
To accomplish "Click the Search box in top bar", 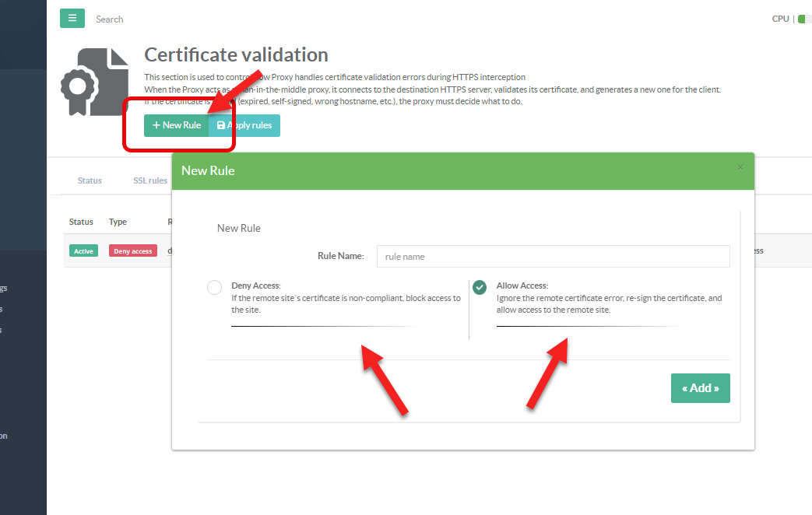I will tap(110, 19).
